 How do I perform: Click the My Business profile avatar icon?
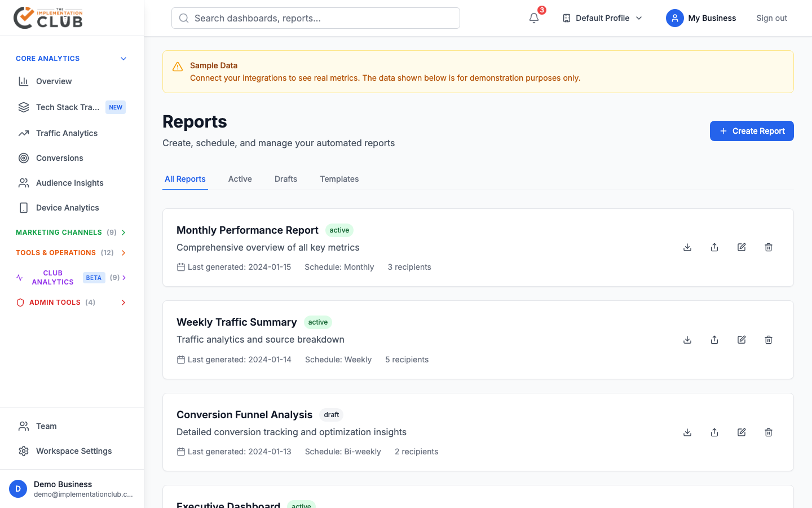pyautogui.click(x=674, y=18)
